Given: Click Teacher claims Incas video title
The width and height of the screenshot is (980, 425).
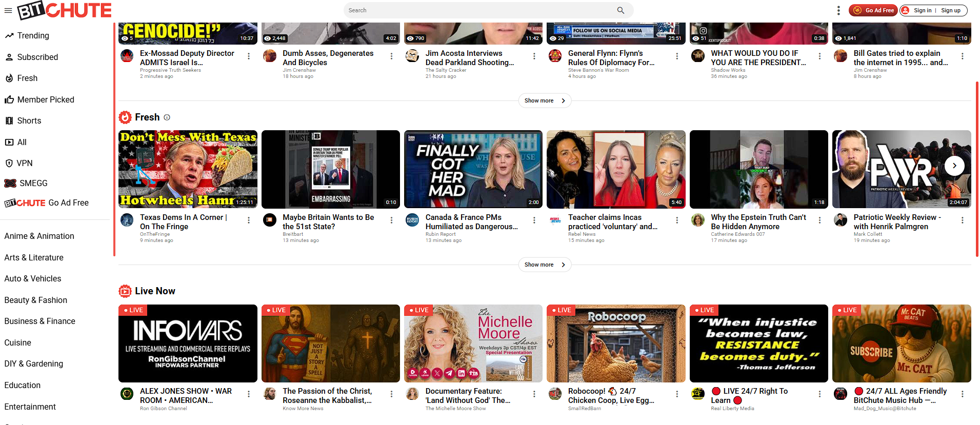Looking at the screenshot, I should tap(613, 222).
